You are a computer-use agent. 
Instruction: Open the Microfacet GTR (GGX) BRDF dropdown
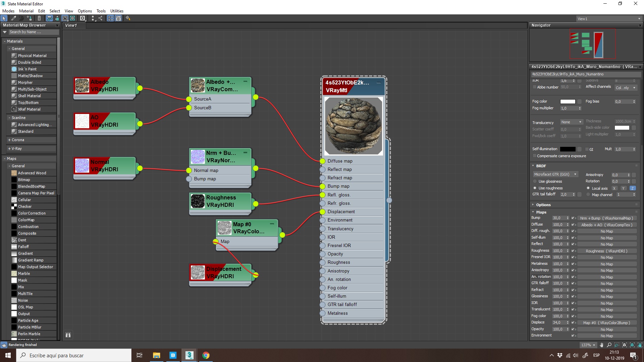pos(555,174)
